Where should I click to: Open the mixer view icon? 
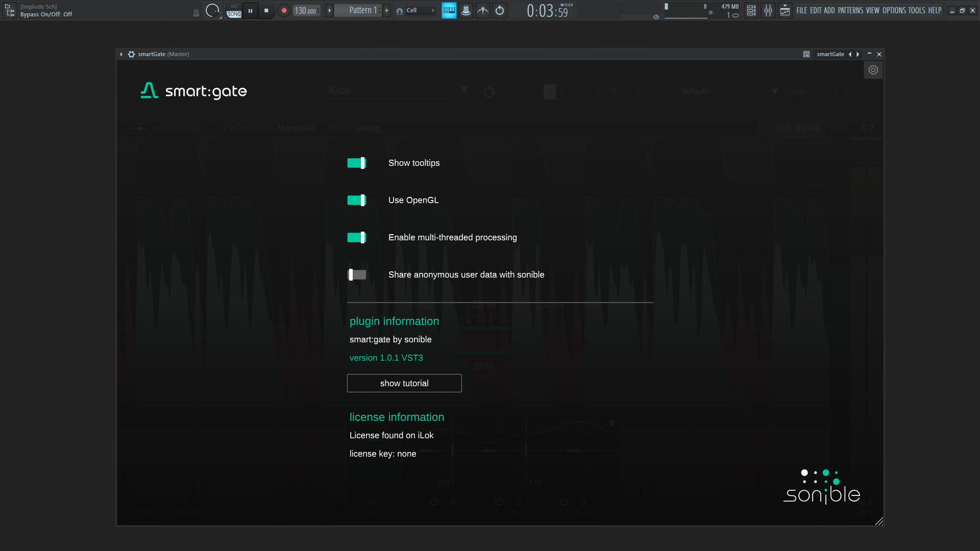pyautogui.click(x=768, y=10)
